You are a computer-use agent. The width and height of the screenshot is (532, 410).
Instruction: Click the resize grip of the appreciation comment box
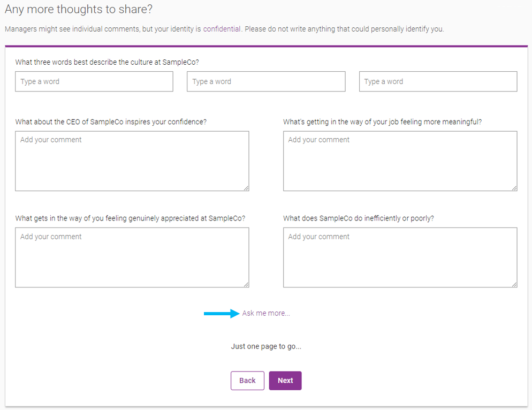246,284
